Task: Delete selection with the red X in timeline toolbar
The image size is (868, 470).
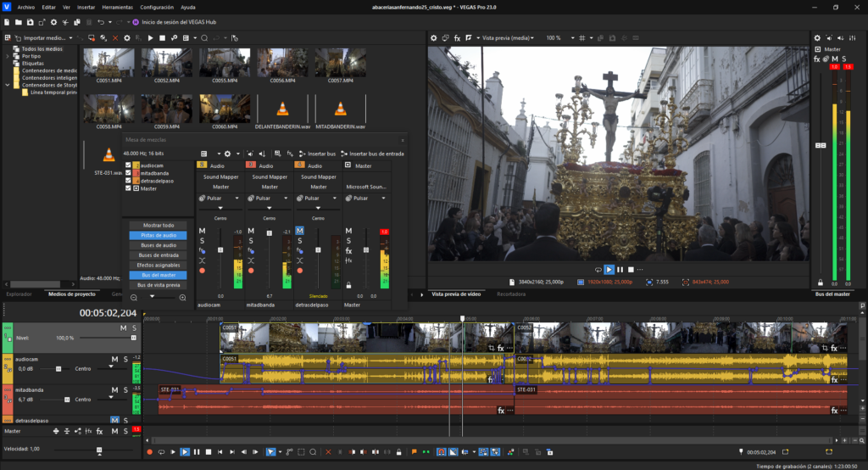Action: [x=328, y=452]
